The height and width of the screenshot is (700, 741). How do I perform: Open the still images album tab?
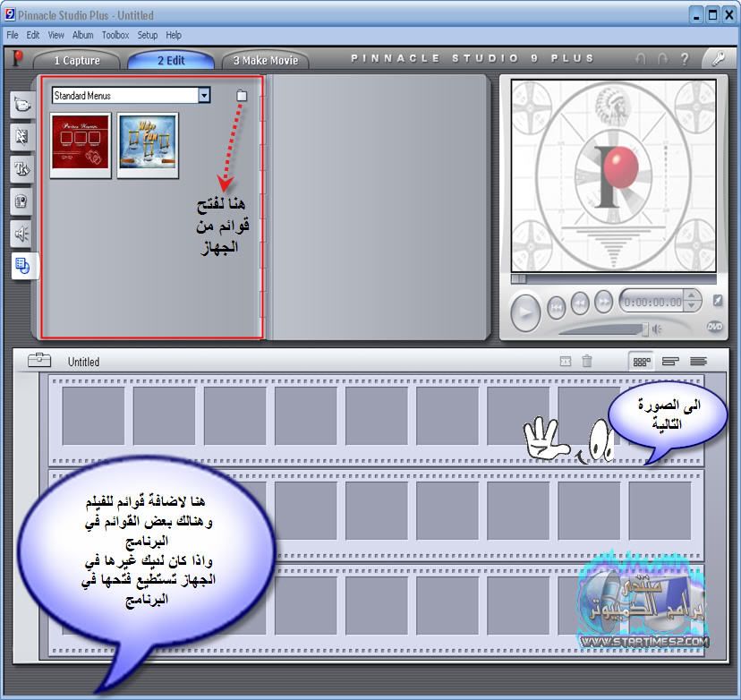pyautogui.click(x=22, y=201)
